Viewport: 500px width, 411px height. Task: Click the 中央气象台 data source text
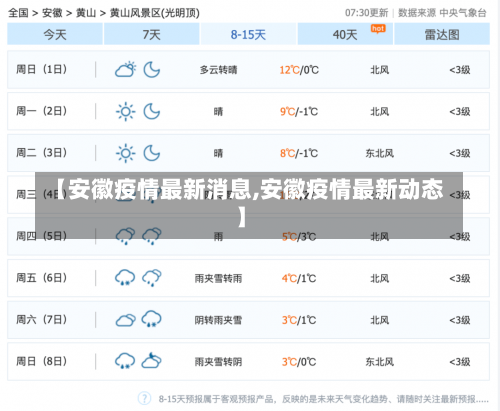463,13
